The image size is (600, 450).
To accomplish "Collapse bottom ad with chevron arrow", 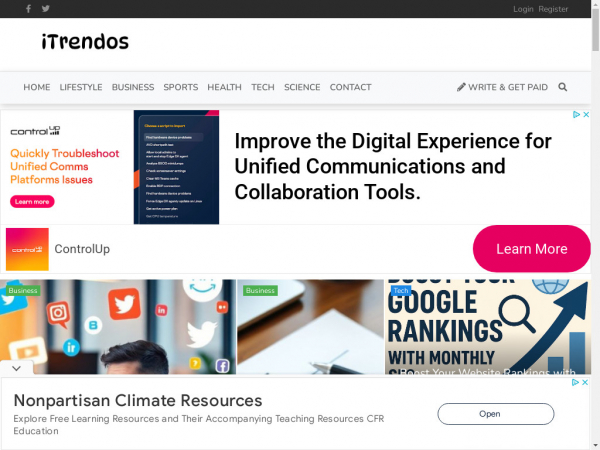I will click(16, 368).
